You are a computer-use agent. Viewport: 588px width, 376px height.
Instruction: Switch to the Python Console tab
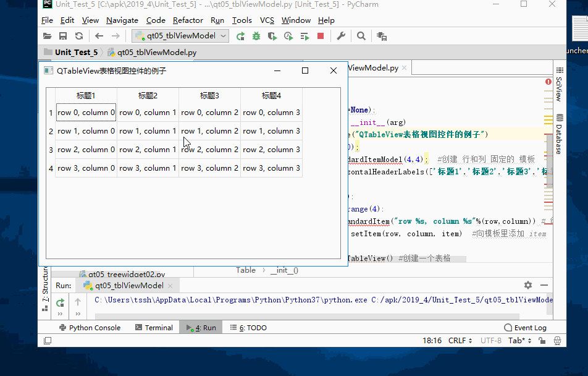pos(90,328)
